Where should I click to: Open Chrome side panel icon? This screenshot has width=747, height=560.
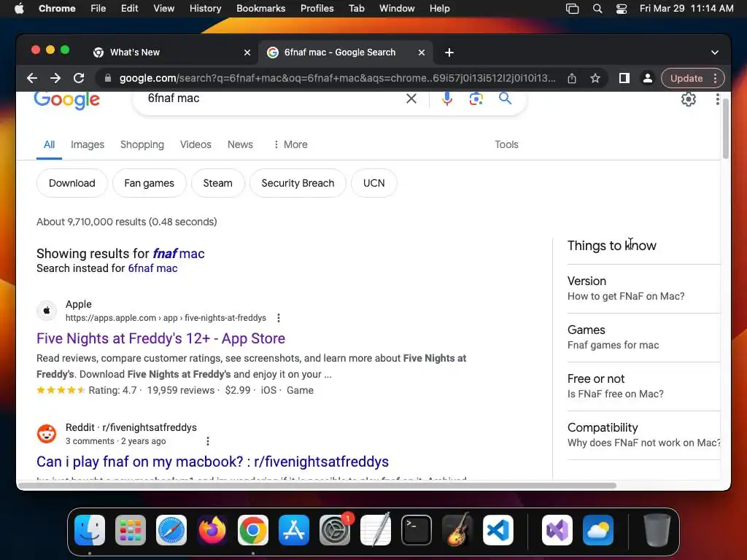[624, 78]
